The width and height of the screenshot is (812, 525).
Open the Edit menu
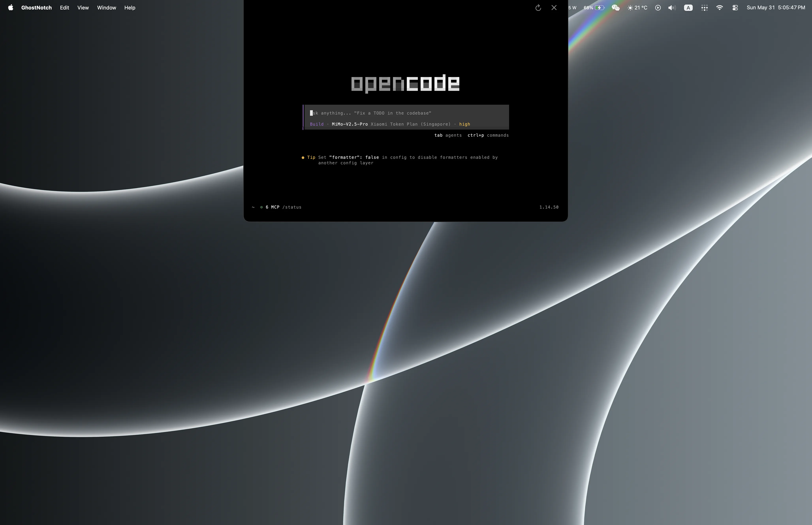tap(64, 8)
